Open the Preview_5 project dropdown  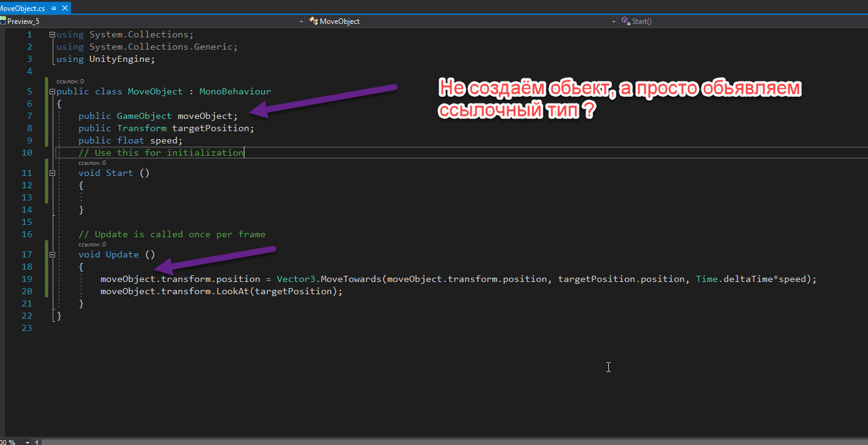pyautogui.click(x=153, y=21)
